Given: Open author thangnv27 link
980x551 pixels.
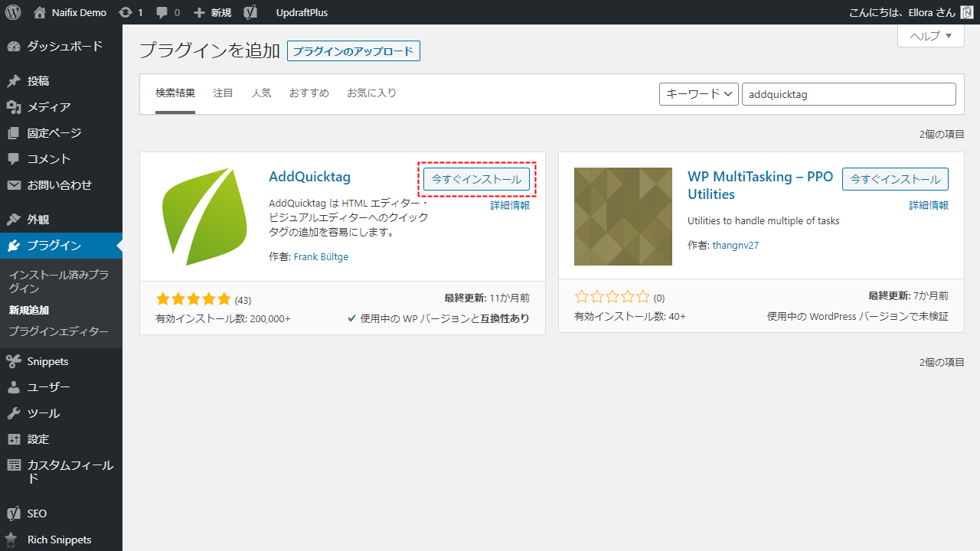Looking at the screenshot, I should point(736,246).
